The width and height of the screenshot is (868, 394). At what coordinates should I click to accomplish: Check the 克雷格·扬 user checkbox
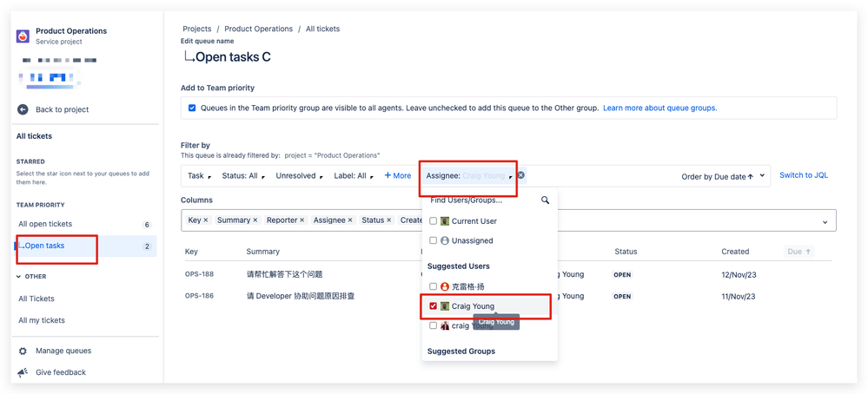tap(434, 286)
